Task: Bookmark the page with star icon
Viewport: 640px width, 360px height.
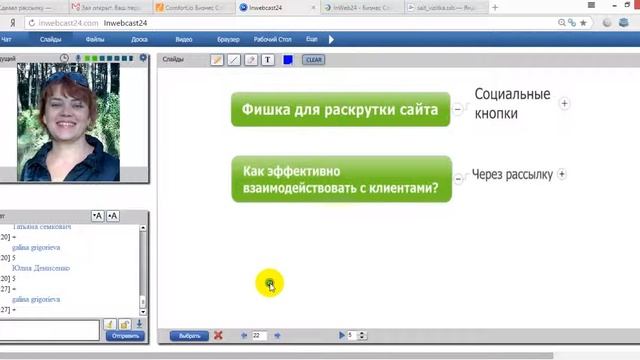Action: point(583,23)
